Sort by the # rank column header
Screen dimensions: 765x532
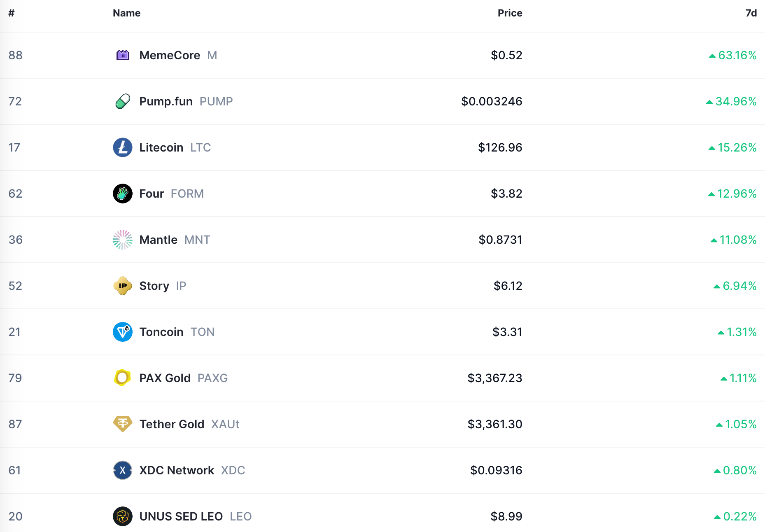pos(12,13)
